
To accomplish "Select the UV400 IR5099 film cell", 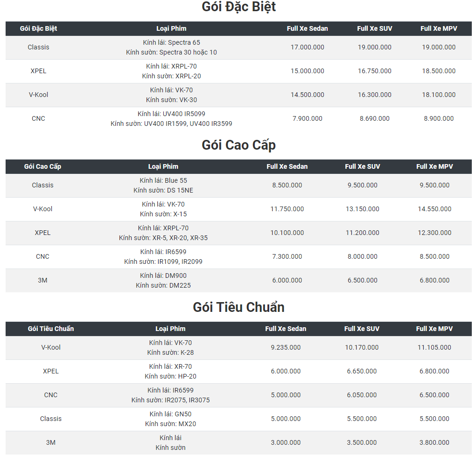I will click(171, 118).
